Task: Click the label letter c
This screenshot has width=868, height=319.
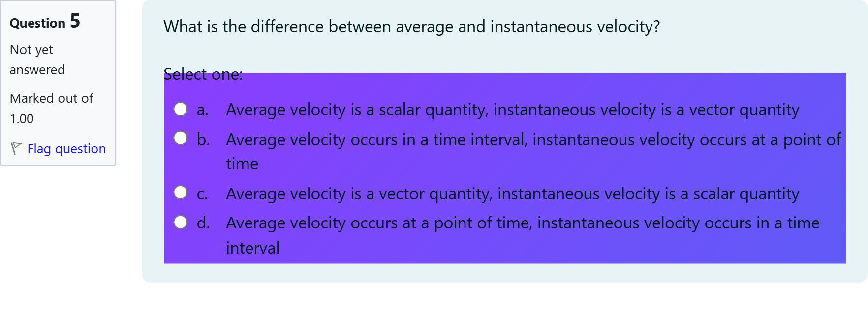Action: point(201,193)
